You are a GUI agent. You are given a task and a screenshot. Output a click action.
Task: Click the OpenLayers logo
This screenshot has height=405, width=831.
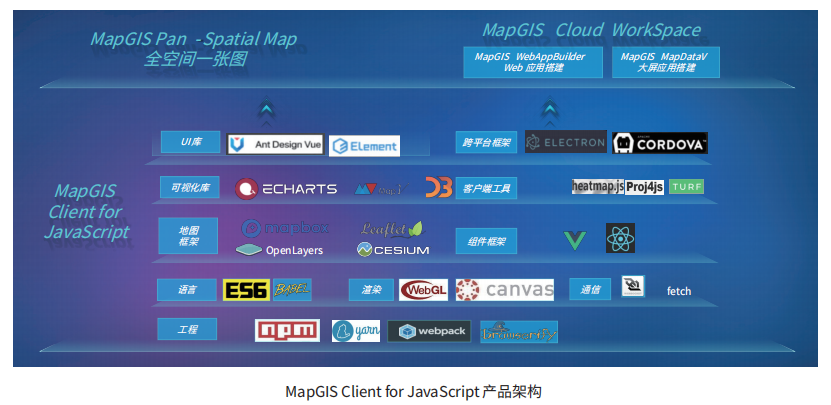[279, 250]
